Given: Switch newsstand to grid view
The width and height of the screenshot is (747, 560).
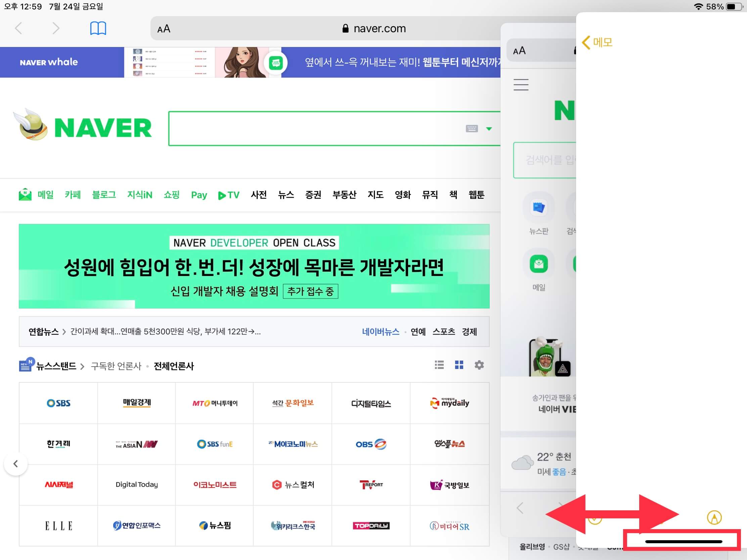Looking at the screenshot, I should click(459, 365).
